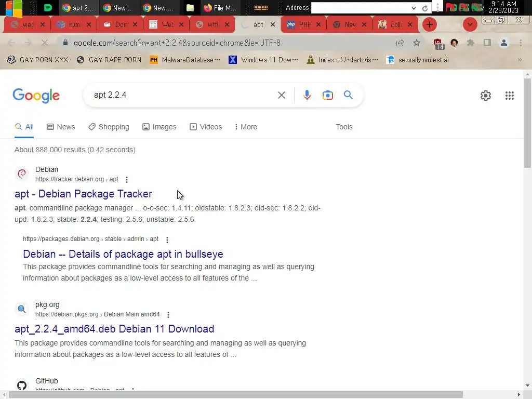532x399 pixels.
Task: Go to the Google logo homepage
Action: click(36, 96)
